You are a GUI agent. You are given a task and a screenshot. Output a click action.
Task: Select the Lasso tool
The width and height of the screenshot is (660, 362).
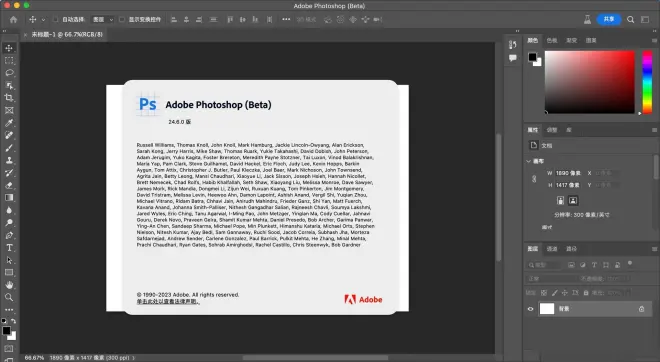(x=9, y=73)
